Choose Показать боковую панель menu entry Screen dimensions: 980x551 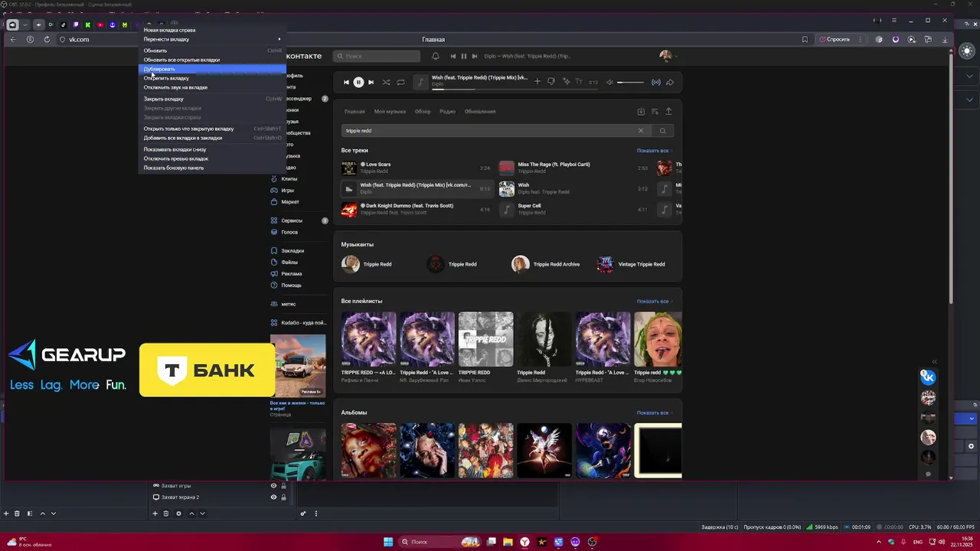pos(212,168)
